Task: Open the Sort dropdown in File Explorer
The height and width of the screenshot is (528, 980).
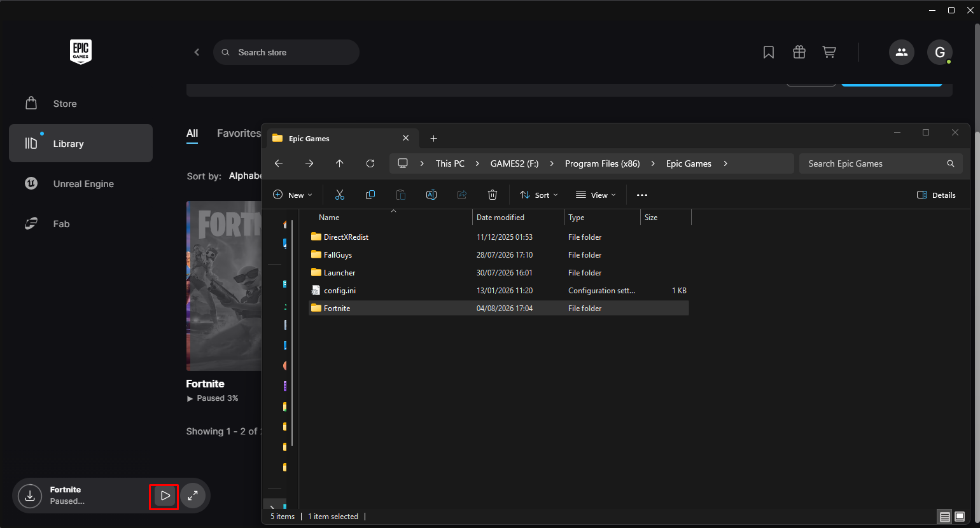Action: pyautogui.click(x=539, y=195)
